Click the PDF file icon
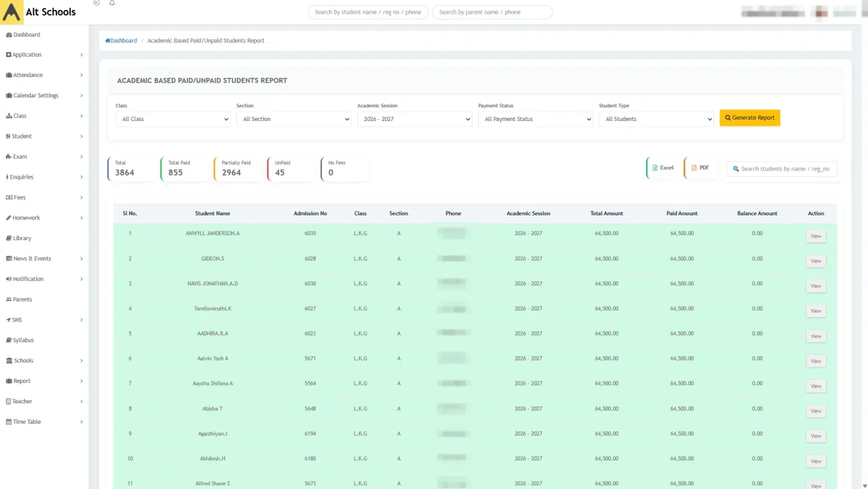 click(x=694, y=168)
